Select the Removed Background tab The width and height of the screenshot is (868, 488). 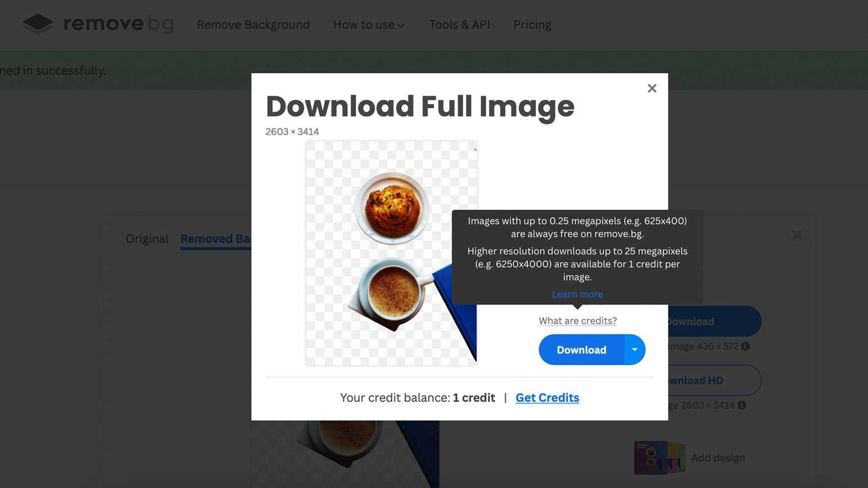coord(215,239)
